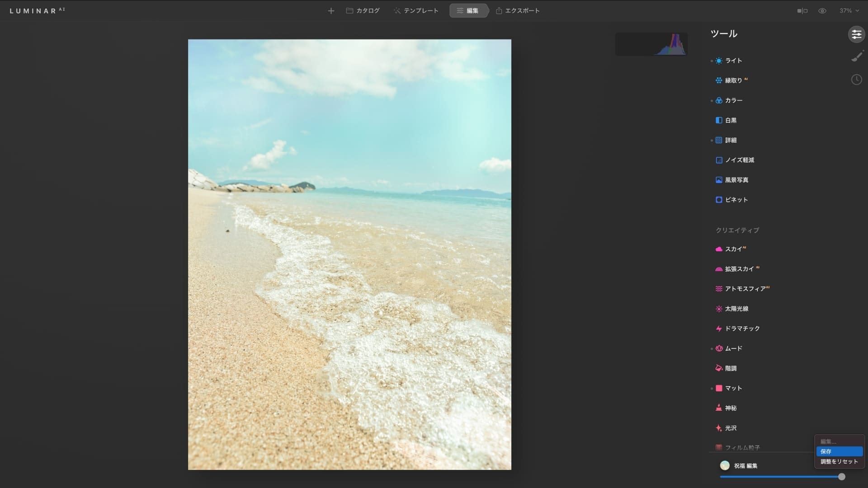Select 保存 in the popup menu
Viewport: 868px width, 488px height.
point(839,451)
